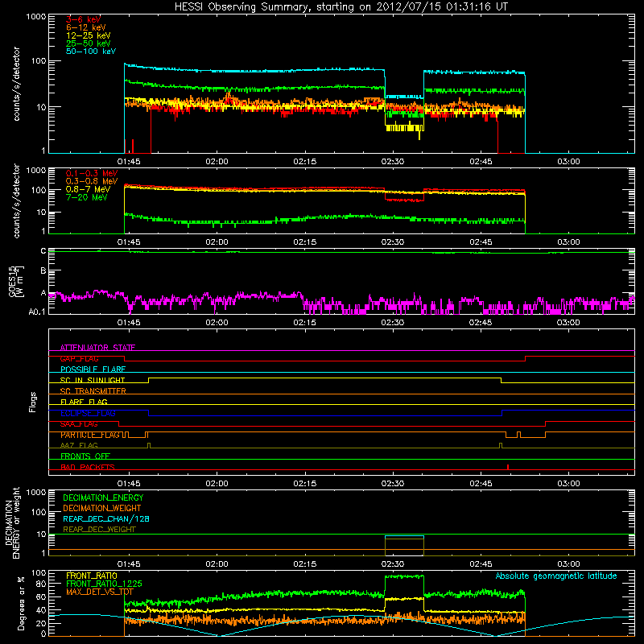Select the A0.1 tick label on GOES panel
Screen dimensions: 644x644
point(37,312)
